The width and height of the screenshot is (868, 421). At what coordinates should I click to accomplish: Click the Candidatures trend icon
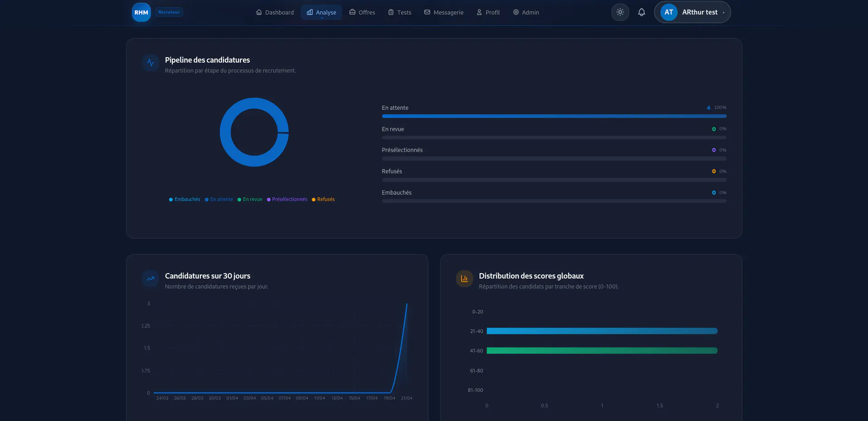pyautogui.click(x=150, y=279)
